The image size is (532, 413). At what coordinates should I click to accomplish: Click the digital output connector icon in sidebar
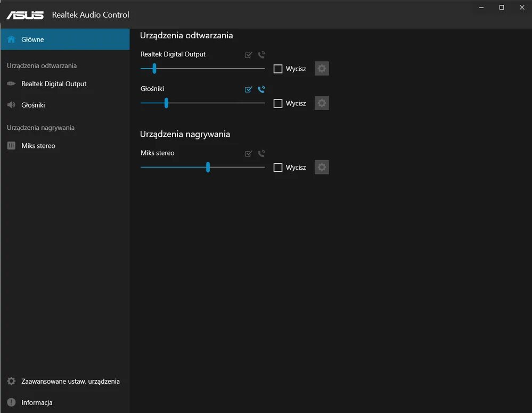point(11,84)
